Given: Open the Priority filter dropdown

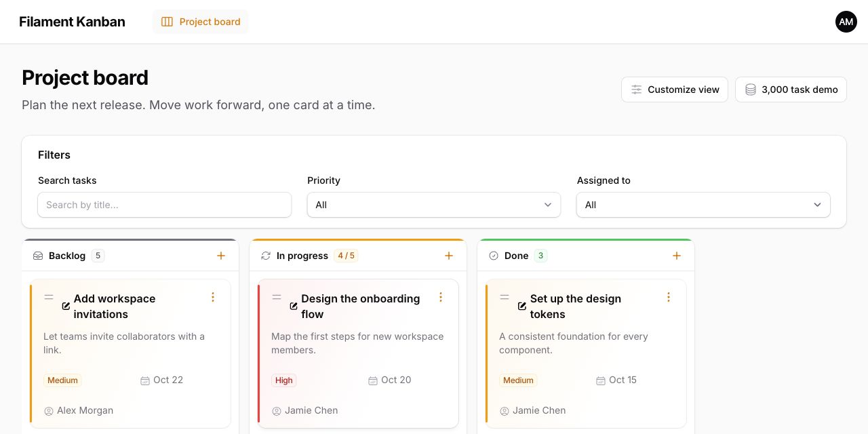Looking at the screenshot, I should [x=434, y=205].
